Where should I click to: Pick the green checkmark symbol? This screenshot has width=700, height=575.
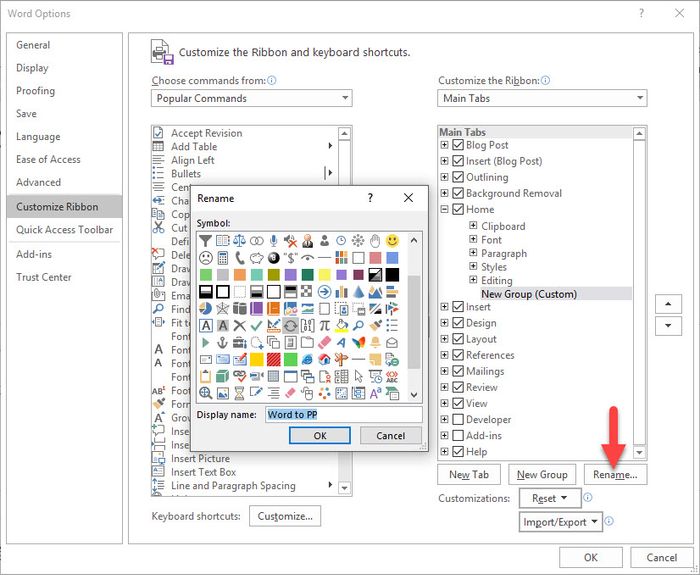coord(256,326)
